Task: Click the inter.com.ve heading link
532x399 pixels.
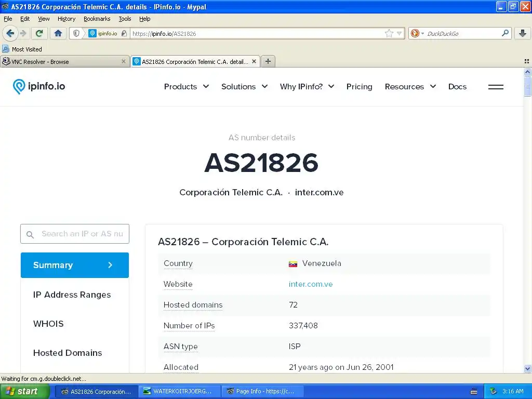Action: [319, 192]
